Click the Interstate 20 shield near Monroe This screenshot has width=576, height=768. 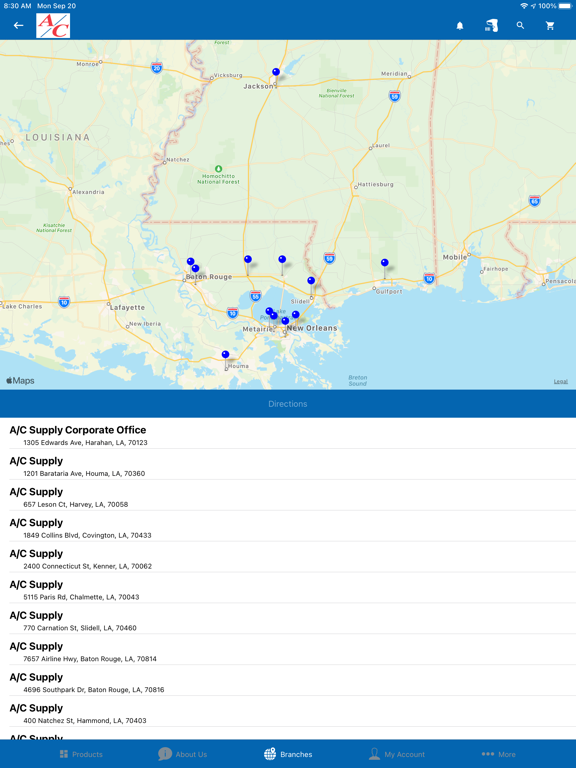pos(157,68)
